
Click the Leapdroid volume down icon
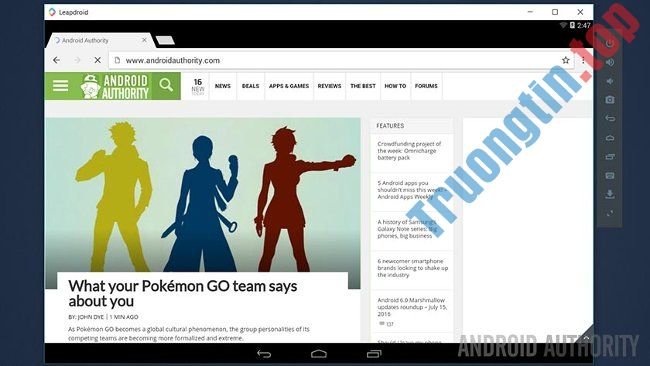610,81
